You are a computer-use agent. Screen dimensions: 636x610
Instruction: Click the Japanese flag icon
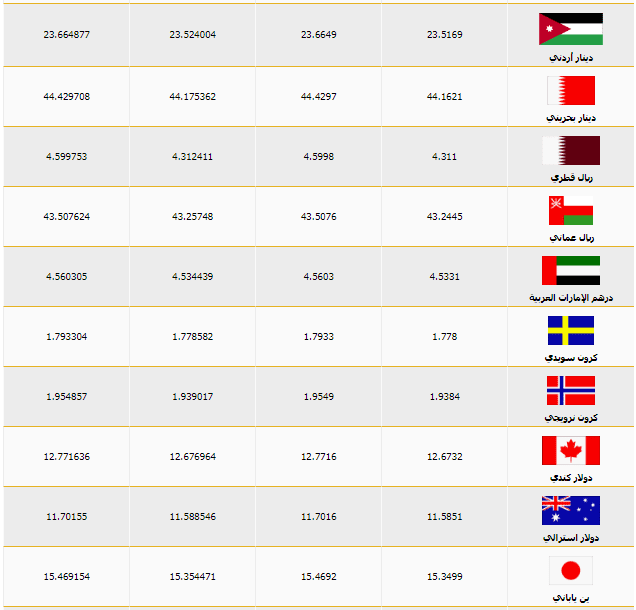coord(571,570)
